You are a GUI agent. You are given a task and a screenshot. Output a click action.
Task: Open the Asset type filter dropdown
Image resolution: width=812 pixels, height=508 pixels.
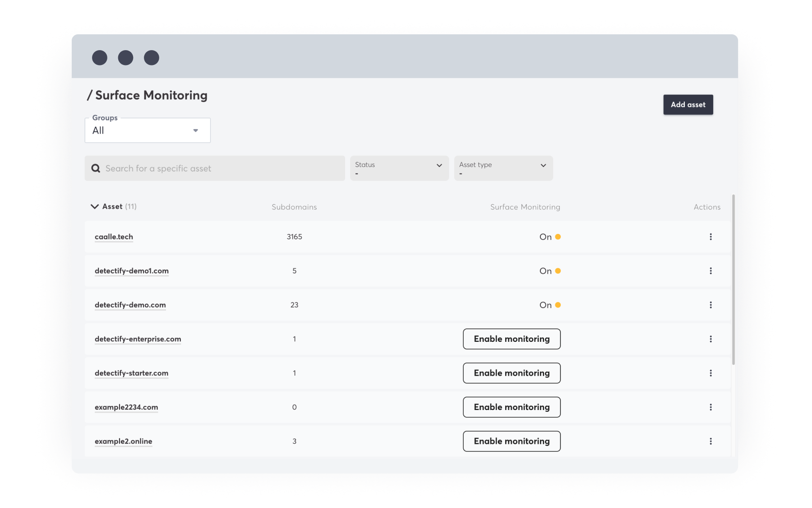(503, 168)
